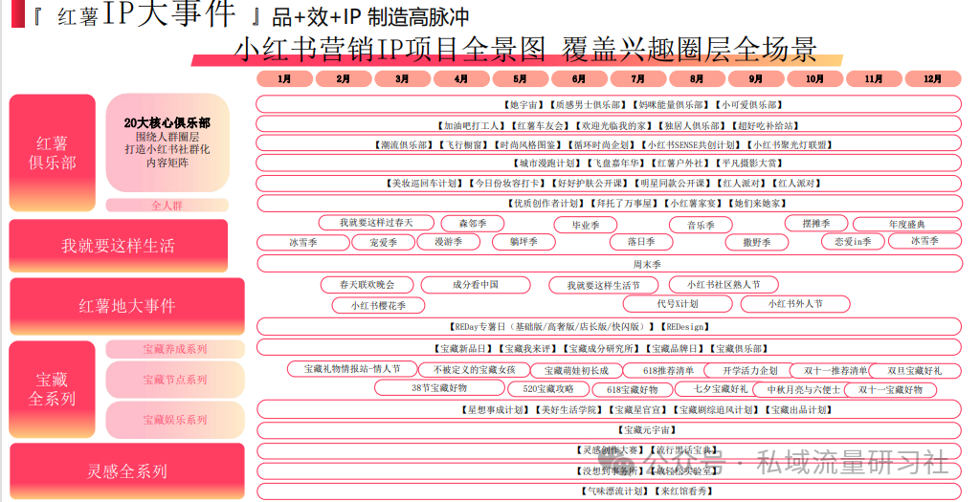Image resolution: width=980 pixels, height=502 pixels.
Task: Select the '2月' month pill
Action: point(344,78)
